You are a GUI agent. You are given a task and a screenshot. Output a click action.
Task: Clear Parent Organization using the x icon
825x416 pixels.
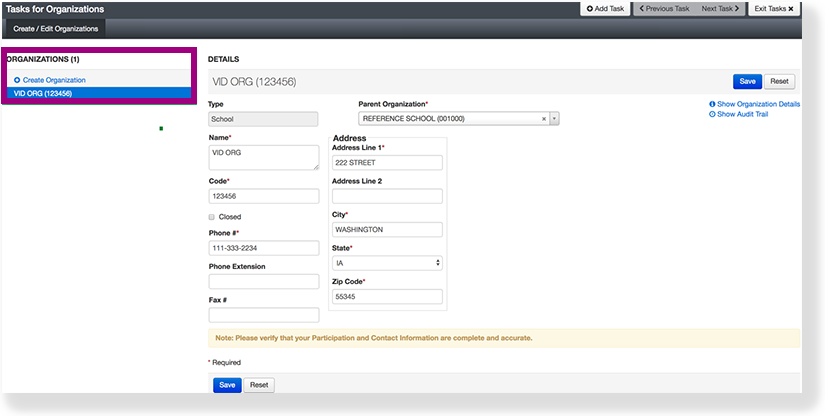click(x=544, y=118)
